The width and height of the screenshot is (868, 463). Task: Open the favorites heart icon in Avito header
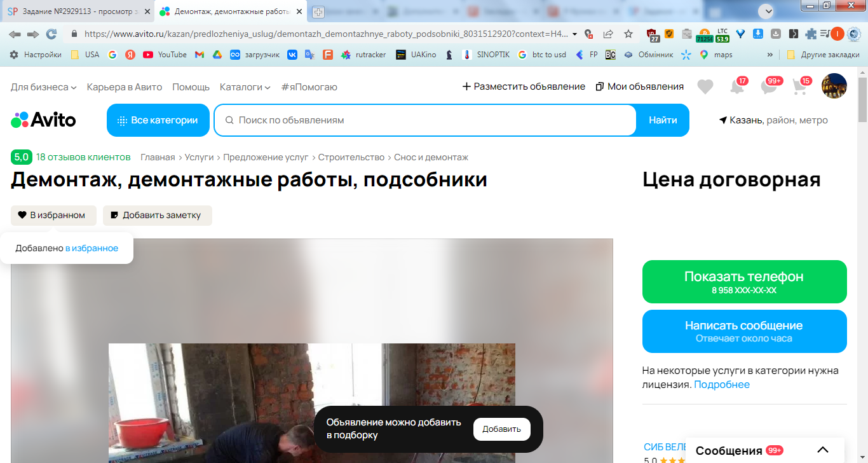pos(705,86)
